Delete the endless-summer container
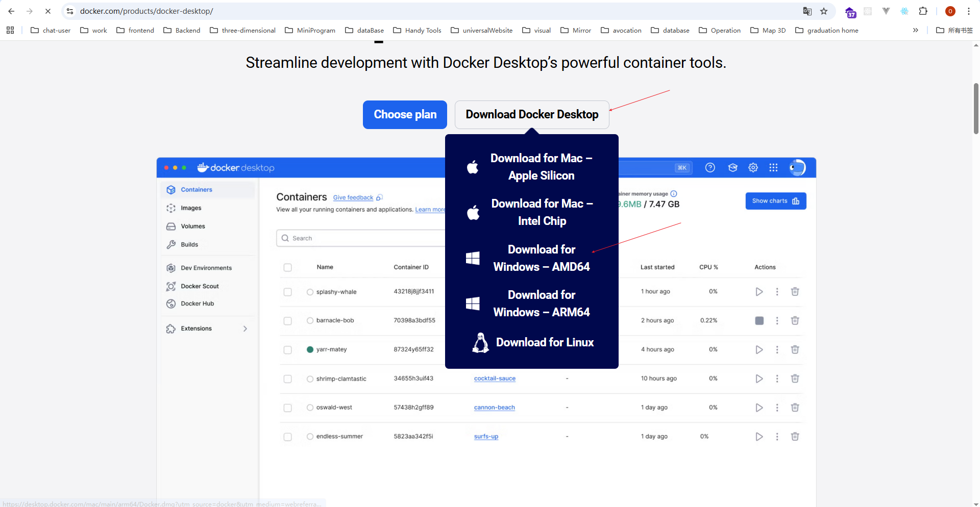The image size is (980, 507). click(795, 437)
